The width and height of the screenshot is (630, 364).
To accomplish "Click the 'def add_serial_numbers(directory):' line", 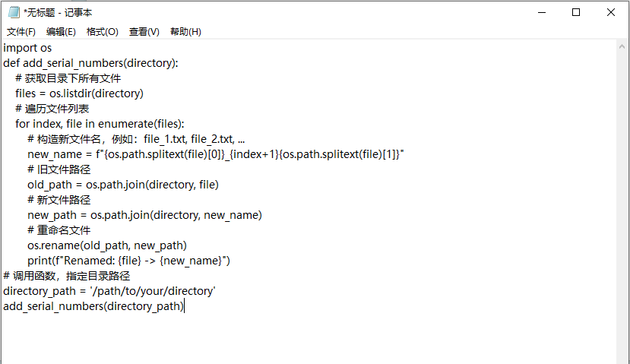I will (x=90, y=63).
